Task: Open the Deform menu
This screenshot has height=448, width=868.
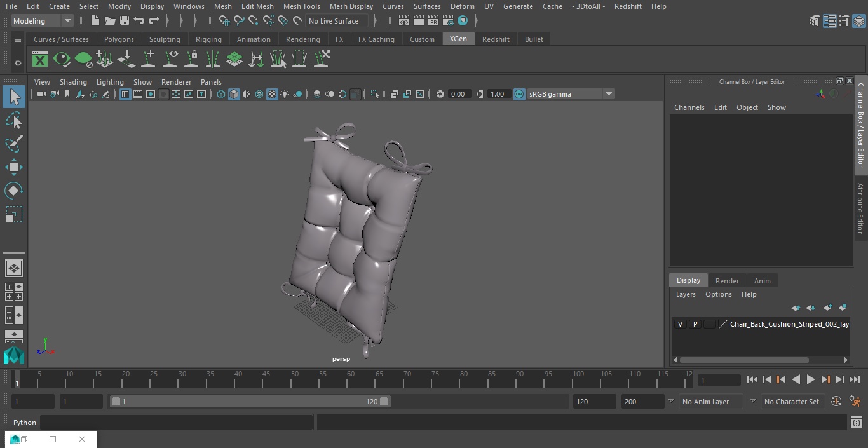Action: [462, 6]
